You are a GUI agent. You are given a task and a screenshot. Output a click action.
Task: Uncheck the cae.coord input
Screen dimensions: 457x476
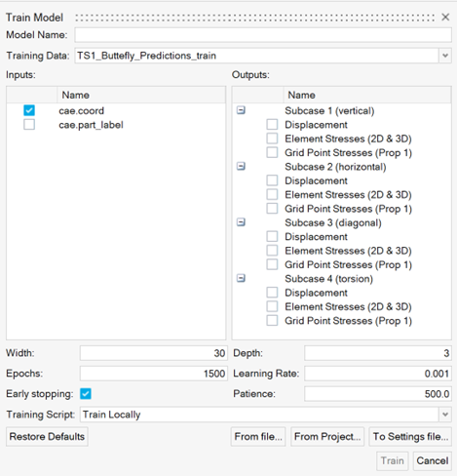point(29,110)
